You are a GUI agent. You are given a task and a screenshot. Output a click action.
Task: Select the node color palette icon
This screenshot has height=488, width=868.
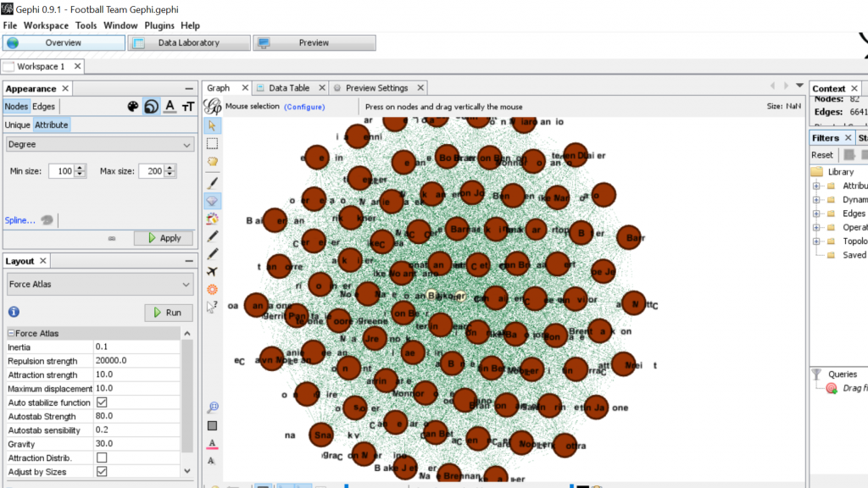pos(132,107)
